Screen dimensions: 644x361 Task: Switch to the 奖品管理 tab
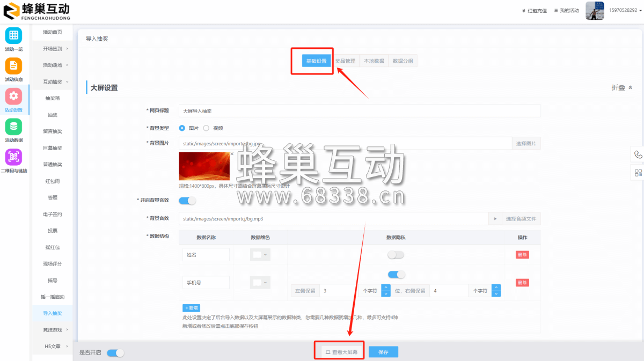[x=346, y=60]
